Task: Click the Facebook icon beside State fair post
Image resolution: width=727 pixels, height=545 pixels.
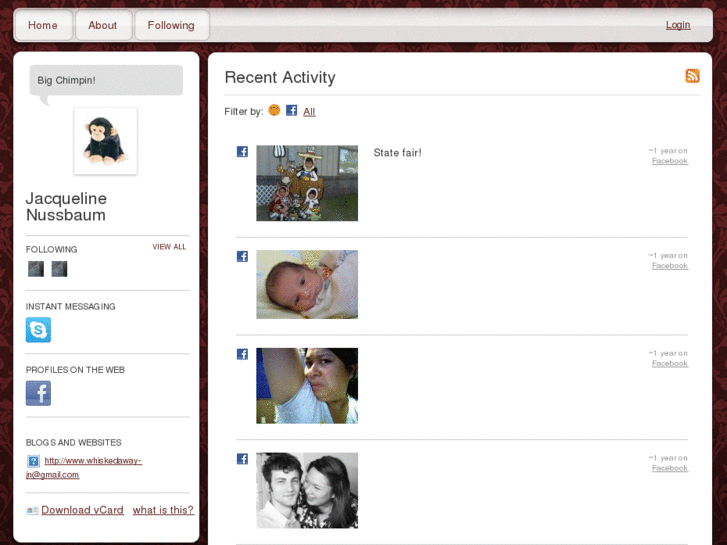Action: point(242,152)
